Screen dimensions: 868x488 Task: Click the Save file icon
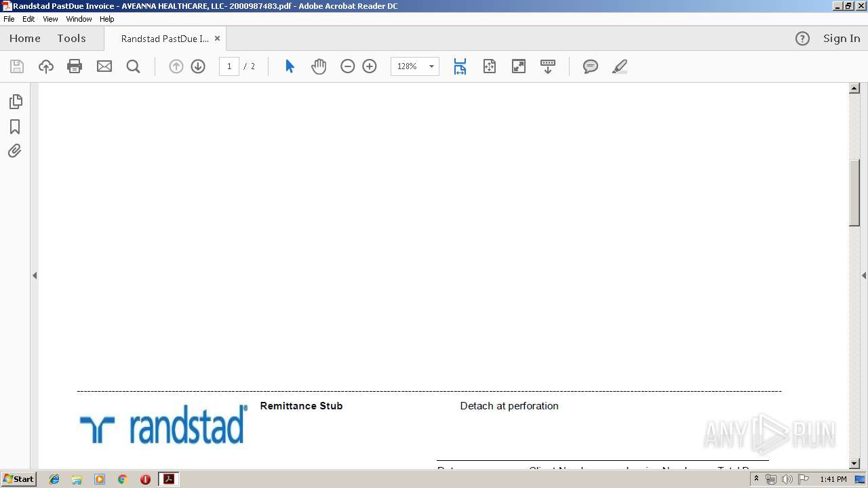[x=17, y=66]
